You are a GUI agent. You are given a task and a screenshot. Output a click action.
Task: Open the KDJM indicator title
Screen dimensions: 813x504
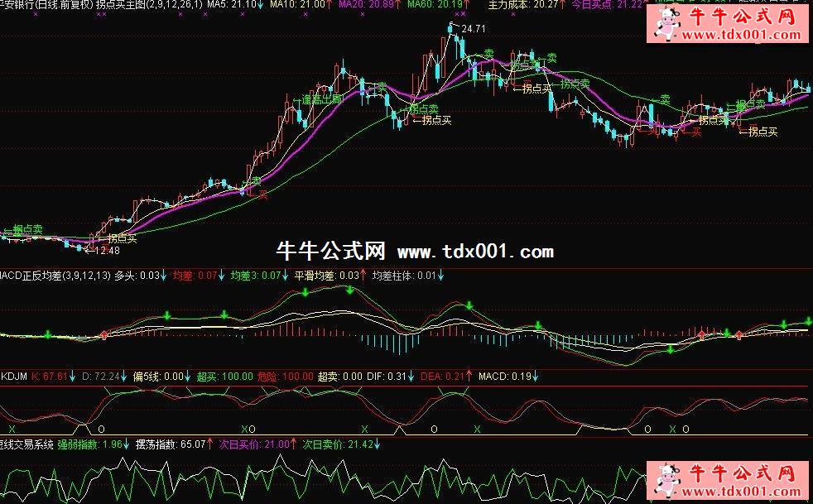click(14, 376)
